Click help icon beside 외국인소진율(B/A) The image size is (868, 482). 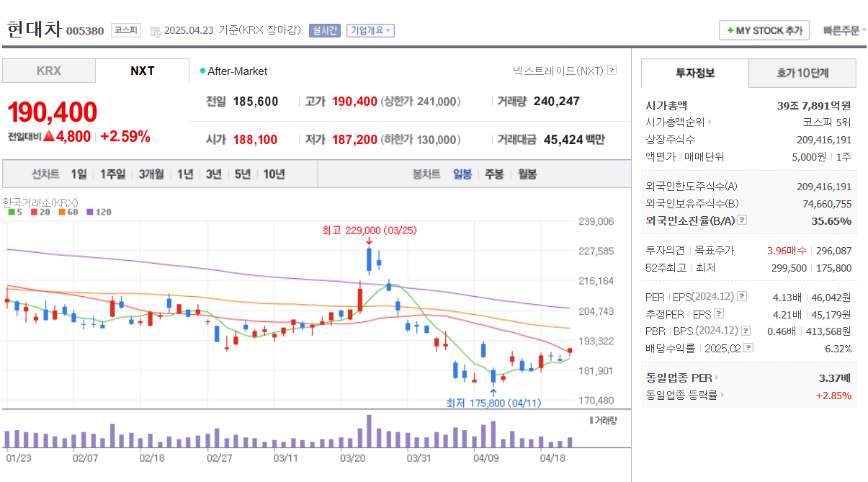pyautogui.click(x=741, y=220)
